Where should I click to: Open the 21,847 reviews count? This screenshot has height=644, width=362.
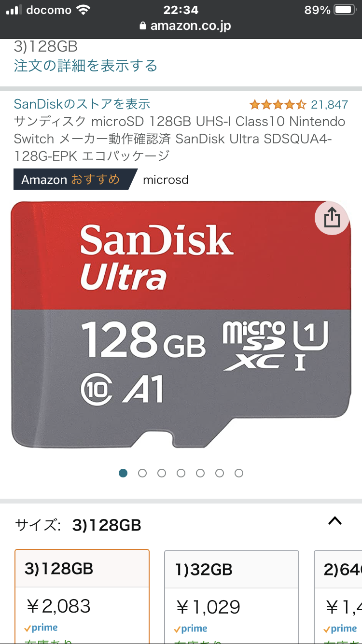(329, 105)
